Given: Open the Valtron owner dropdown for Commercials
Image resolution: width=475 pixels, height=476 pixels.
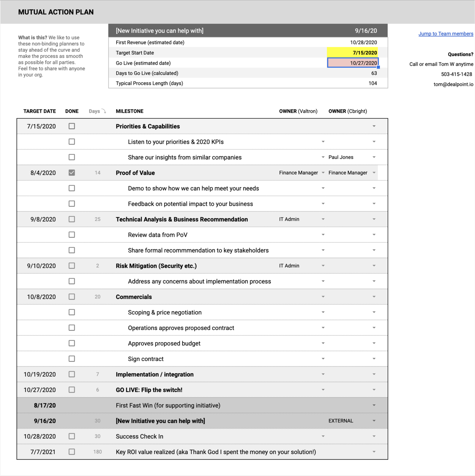Looking at the screenshot, I should (323, 297).
